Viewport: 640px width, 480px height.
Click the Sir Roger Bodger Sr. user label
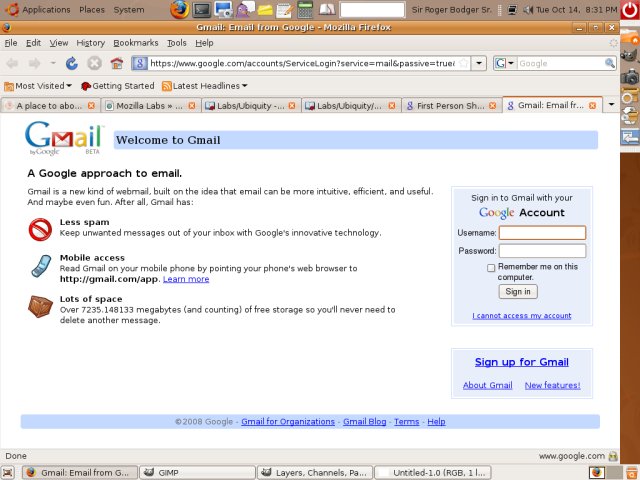click(452, 9)
